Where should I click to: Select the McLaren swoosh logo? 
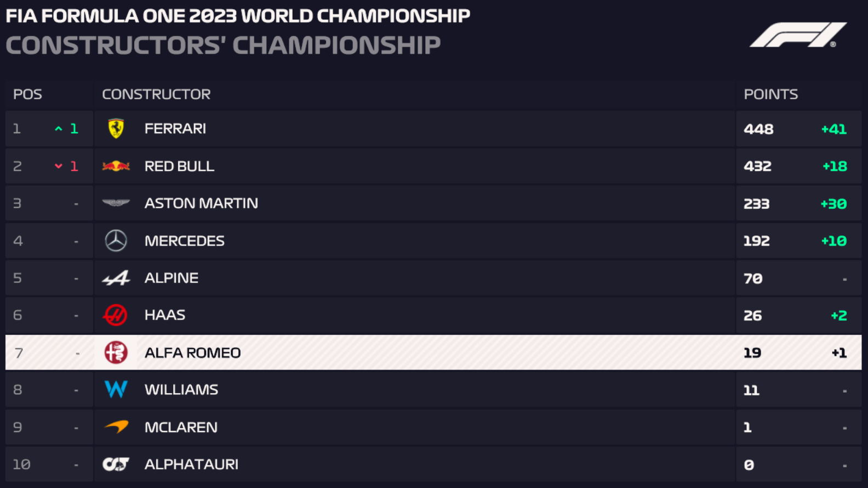[116, 427]
